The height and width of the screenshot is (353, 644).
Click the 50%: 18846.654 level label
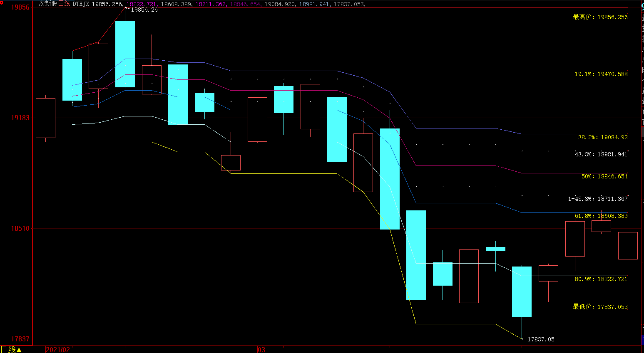pos(604,176)
